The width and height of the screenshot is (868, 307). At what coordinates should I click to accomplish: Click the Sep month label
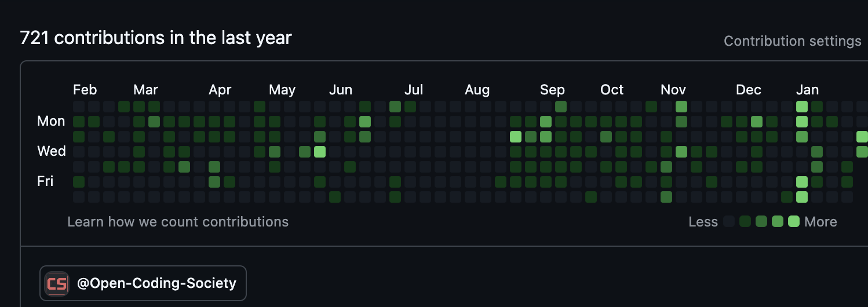[552, 90]
